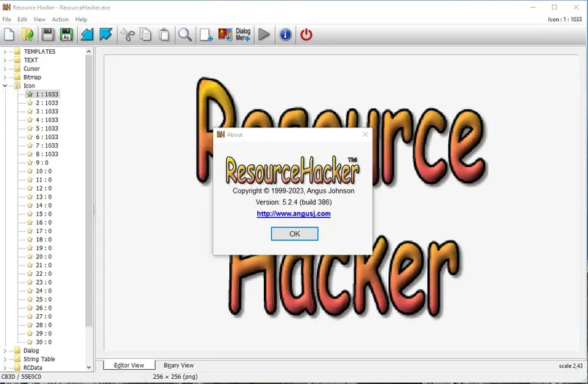
Task: Add an image resource with picture plus icon
Action: coord(225,35)
